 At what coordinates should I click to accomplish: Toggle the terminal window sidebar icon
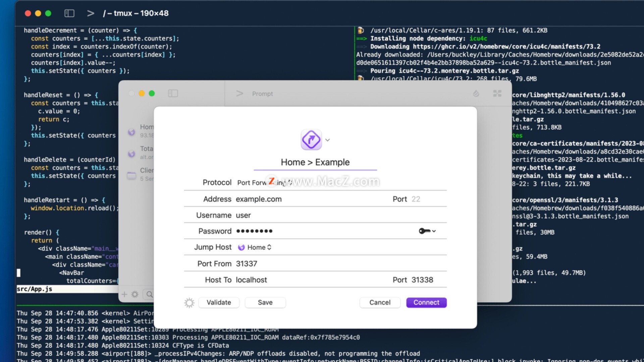coord(69,13)
